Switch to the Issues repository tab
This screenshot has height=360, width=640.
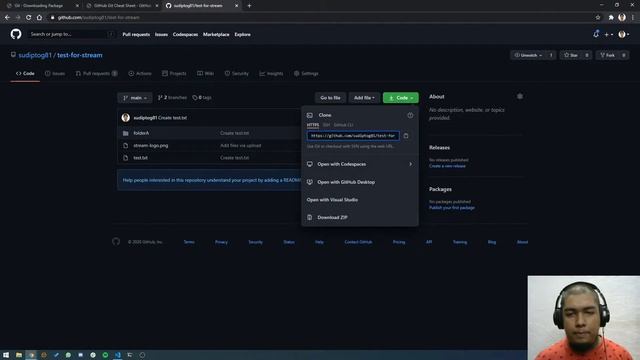(55, 73)
